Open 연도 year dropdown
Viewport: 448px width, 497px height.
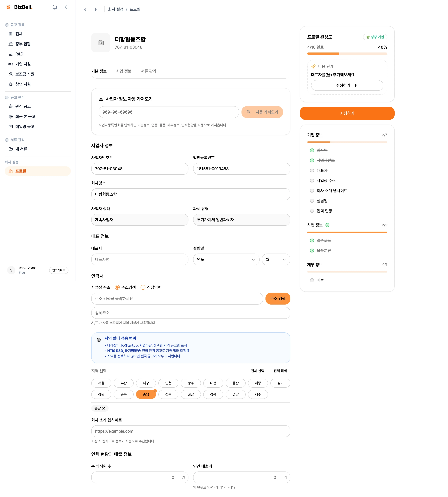click(x=226, y=259)
